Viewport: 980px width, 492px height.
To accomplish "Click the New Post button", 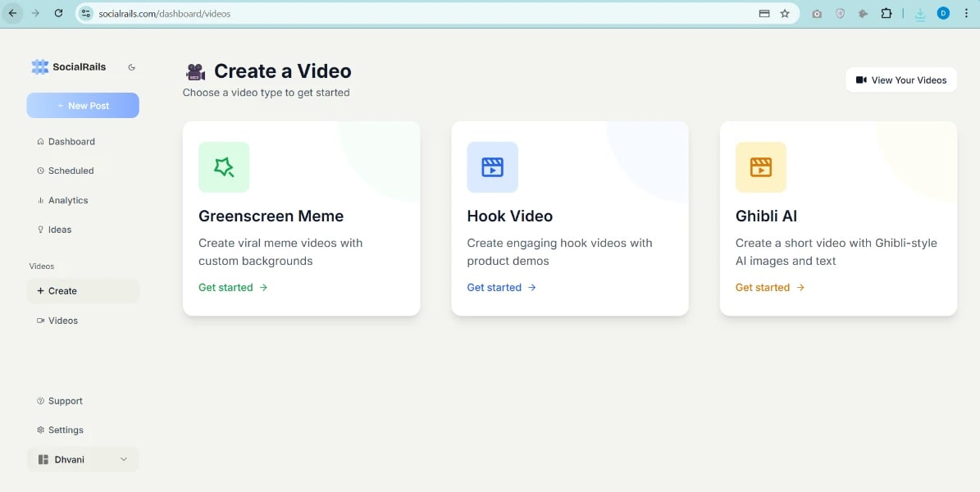I will pos(83,105).
